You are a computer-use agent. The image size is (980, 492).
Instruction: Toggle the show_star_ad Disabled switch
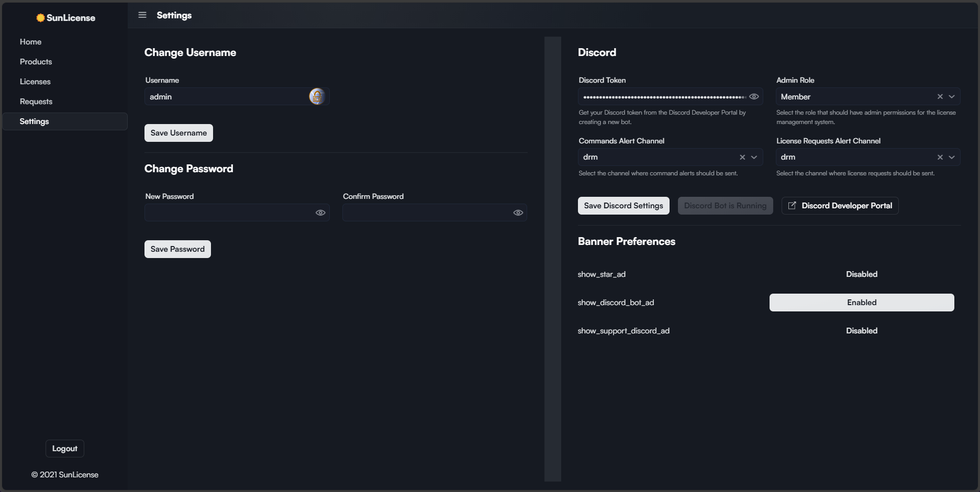[x=861, y=274]
